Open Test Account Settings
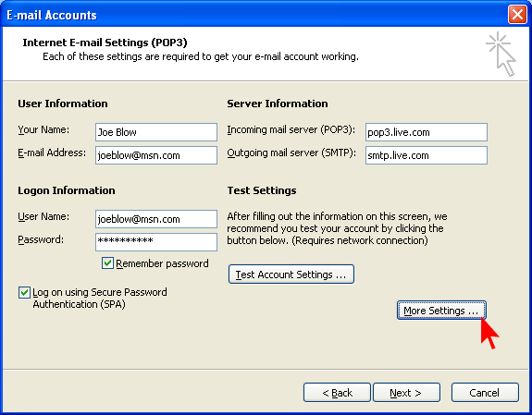 (x=291, y=275)
